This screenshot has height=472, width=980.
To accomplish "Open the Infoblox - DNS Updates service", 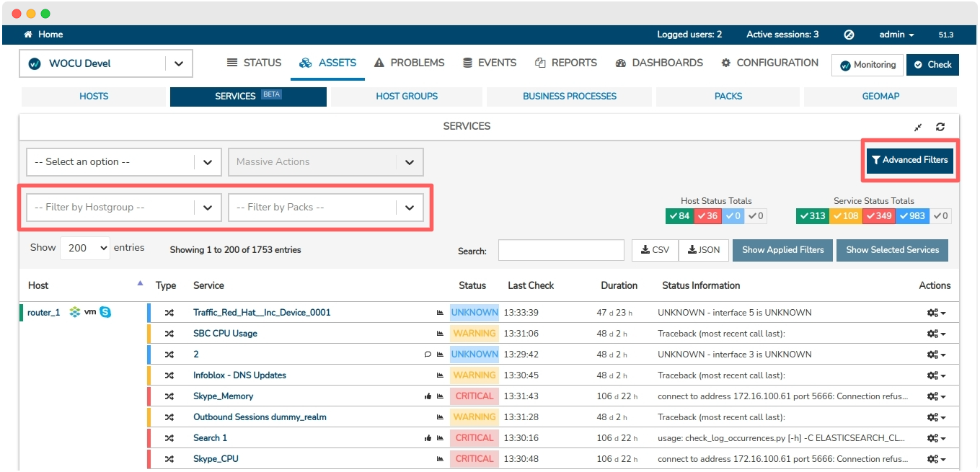I will coord(239,375).
